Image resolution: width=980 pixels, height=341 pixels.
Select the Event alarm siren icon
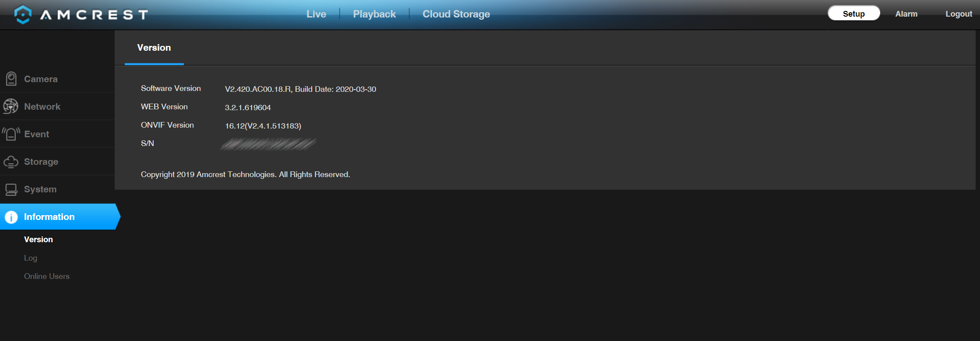pos(11,134)
